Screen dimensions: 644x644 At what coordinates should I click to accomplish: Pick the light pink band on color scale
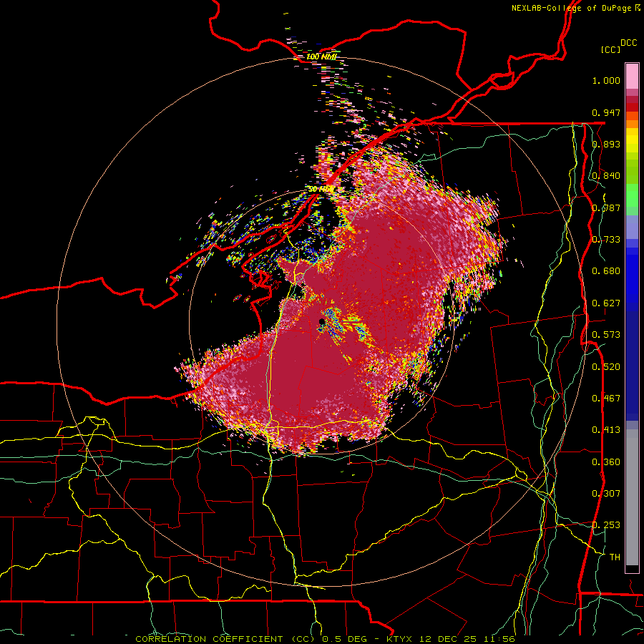tap(632, 77)
